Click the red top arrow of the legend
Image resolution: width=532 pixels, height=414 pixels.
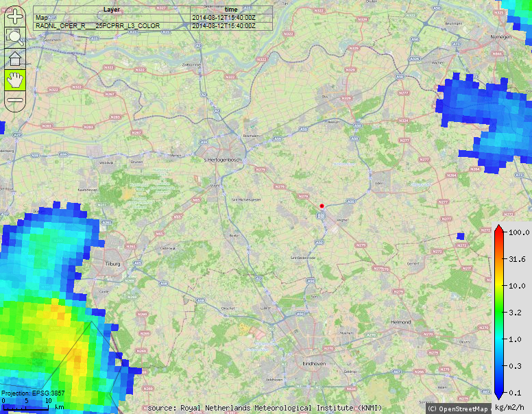tap(499, 228)
